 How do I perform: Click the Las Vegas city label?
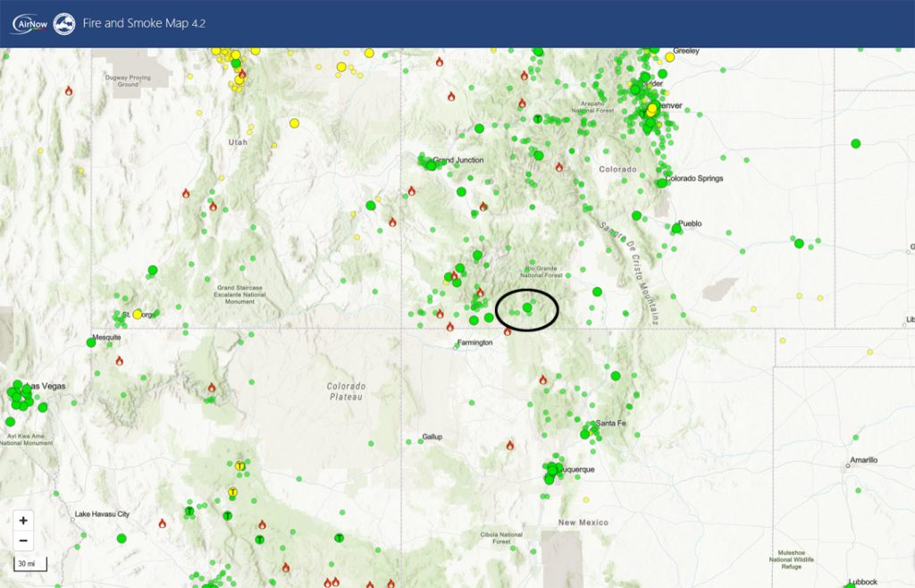coord(46,386)
